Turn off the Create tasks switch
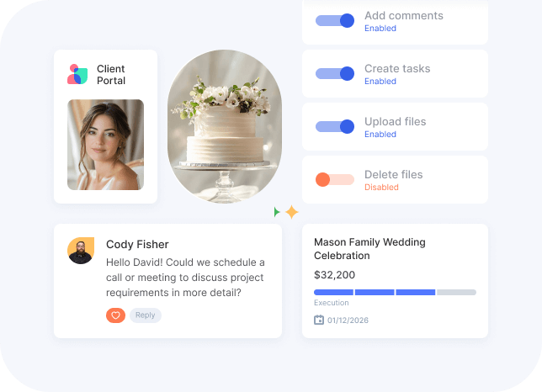The image size is (542, 392). point(335,73)
